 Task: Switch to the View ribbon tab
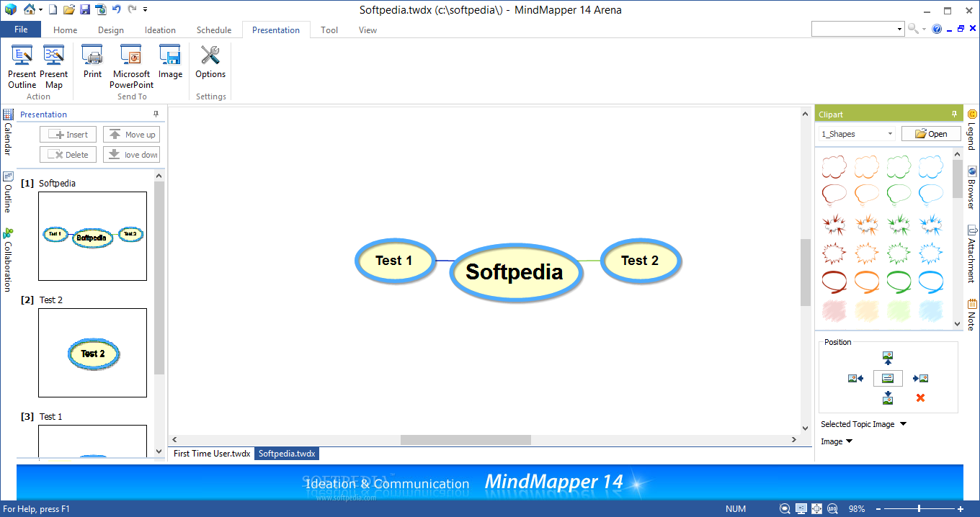point(367,30)
